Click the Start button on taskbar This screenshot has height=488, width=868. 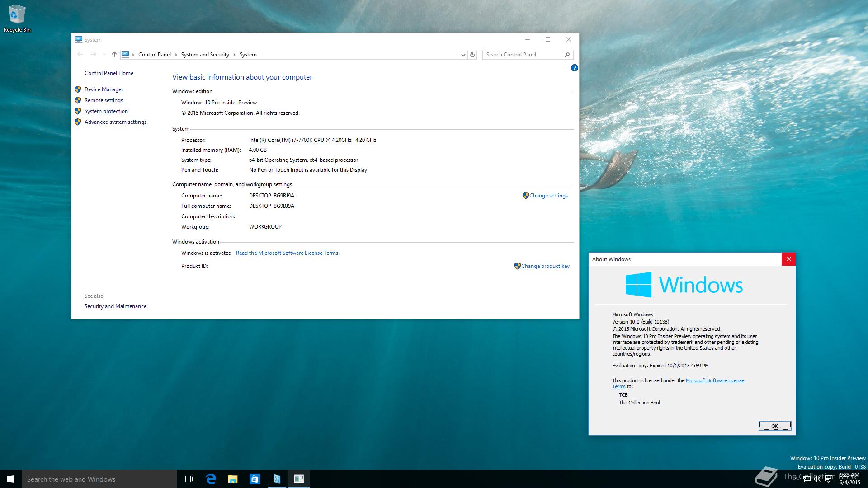tap(11, 479)
